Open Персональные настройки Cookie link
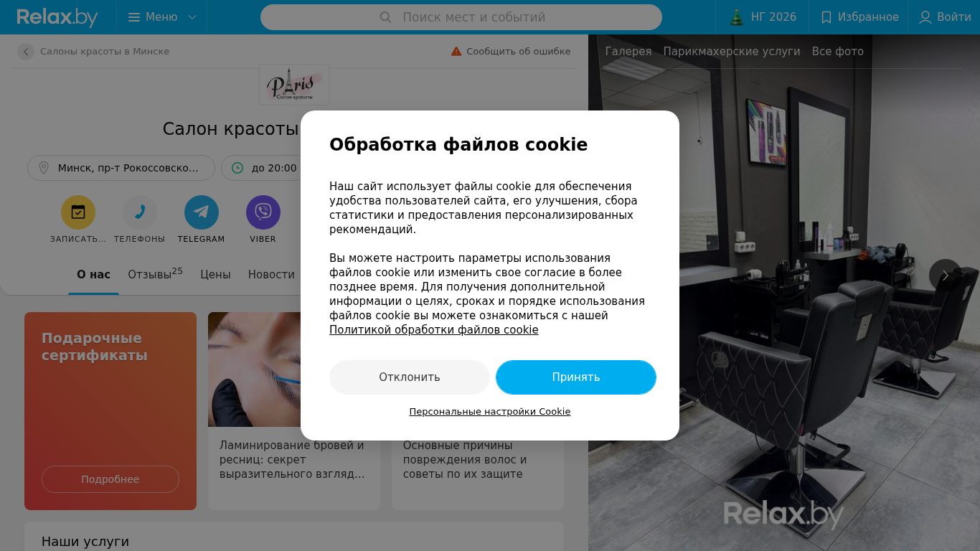Viewport: 980px width, 551px height. [x=490, y=412]
